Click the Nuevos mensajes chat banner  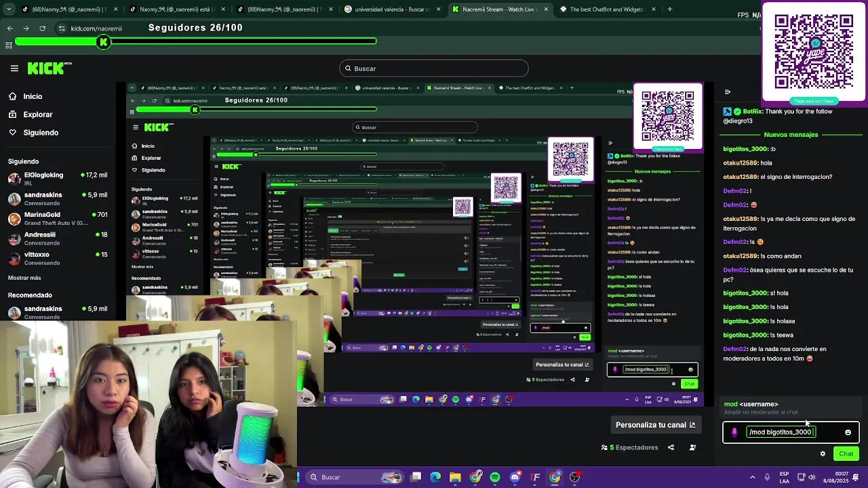tap(791, 135)
